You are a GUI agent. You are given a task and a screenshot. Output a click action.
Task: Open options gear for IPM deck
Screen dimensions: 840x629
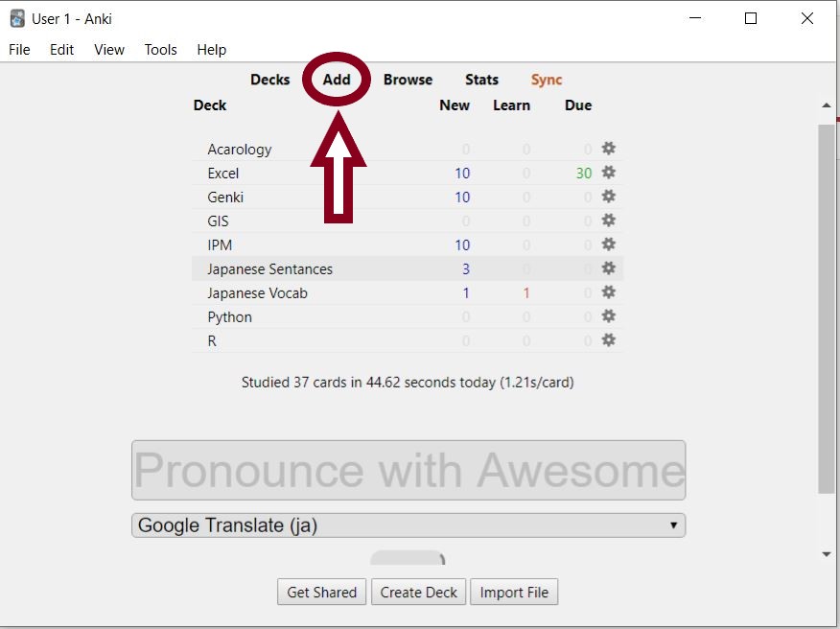coord(608,245)
